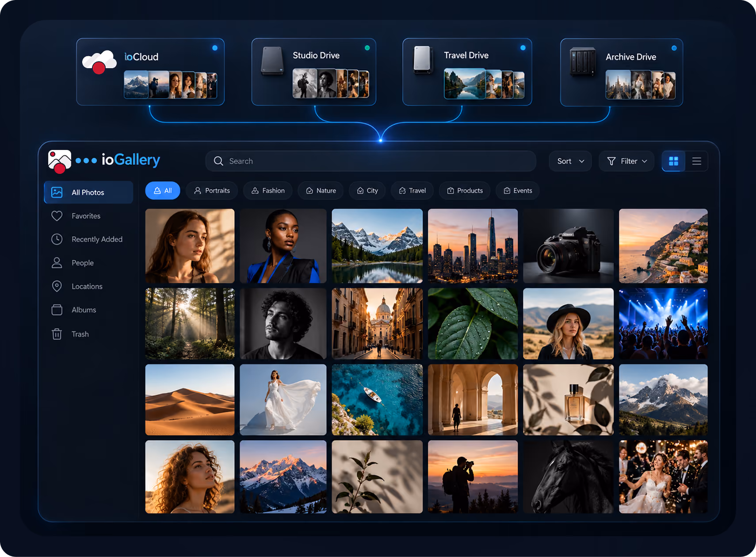Open the Travel Drive label
The width and height of the screenshot is (756, 557).
[x=466, y=55]
